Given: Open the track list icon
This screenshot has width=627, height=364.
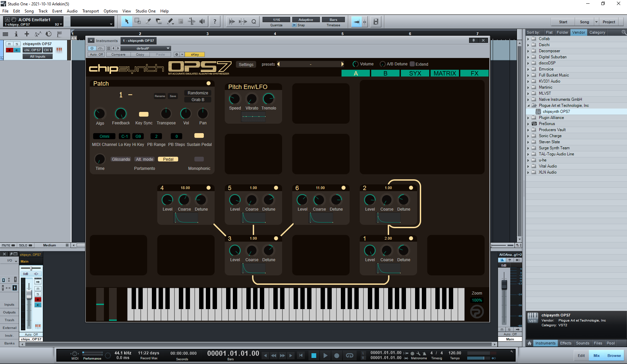Looking at the screenshot, I should pos(5,34).
